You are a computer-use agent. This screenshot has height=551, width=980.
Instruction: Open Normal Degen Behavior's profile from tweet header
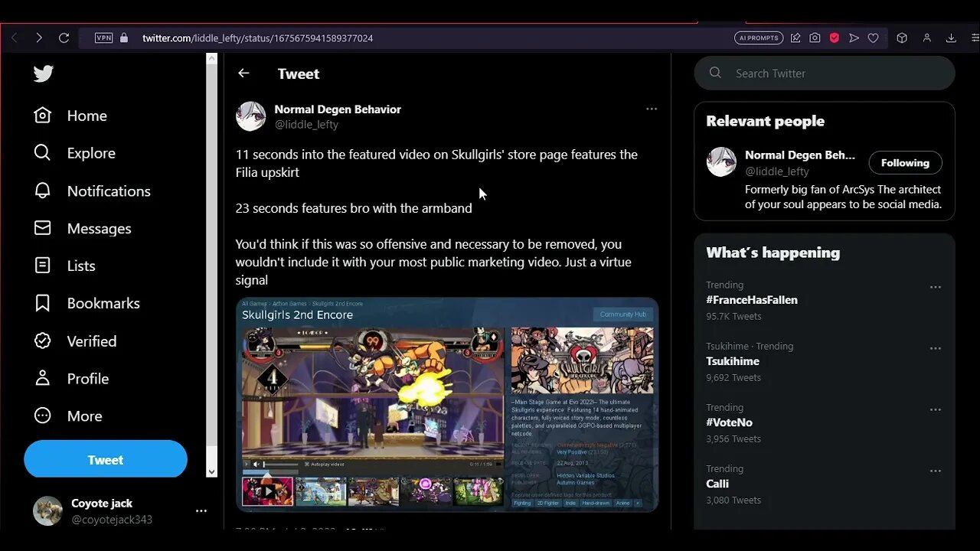coord(338,109)
